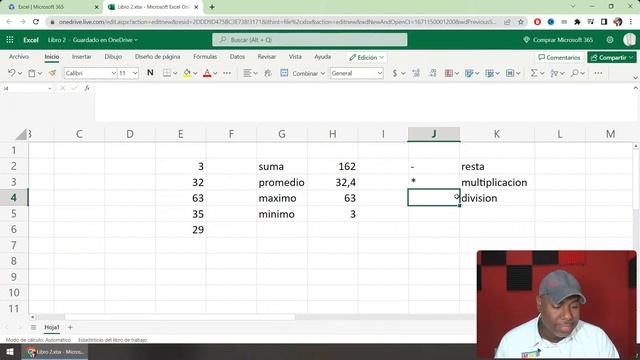This screenshot has width=640, height=360.
Task: Open the Windows Start button
Action: (10, 352)
